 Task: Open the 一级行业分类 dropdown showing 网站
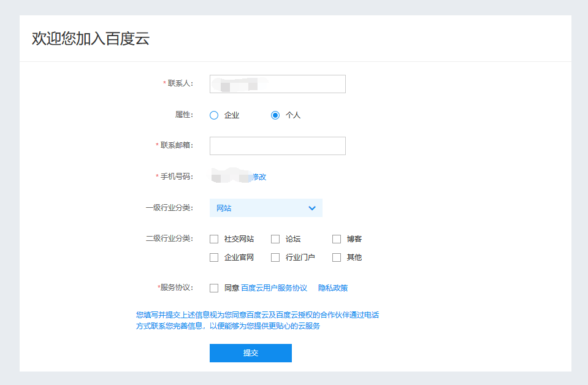pyautogui.click(x=265, y=208)
